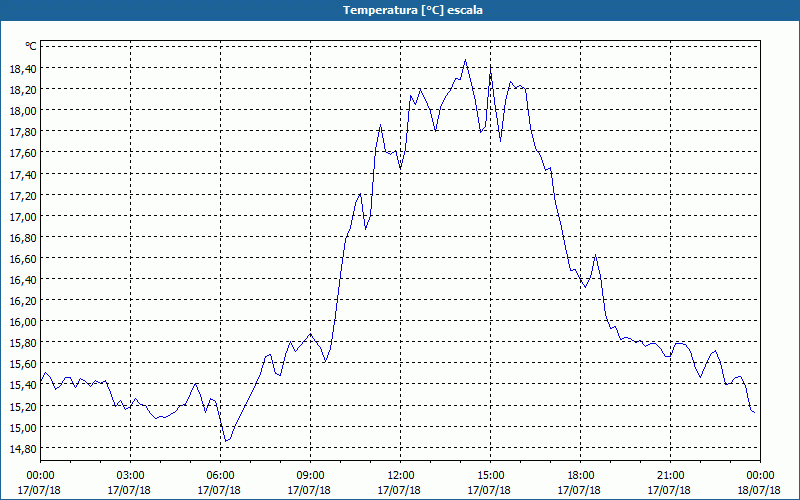The width and height of the screenshot is (800, 500).
Task: Click the 18,40 y-axis value
Action: (x=23, y=68)
